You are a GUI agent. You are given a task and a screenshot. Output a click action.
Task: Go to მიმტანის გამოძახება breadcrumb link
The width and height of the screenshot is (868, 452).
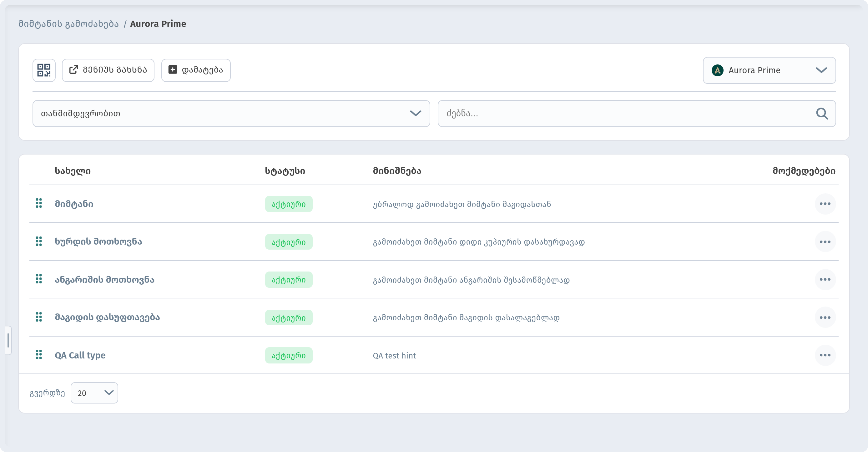click(x=68, y=23)
